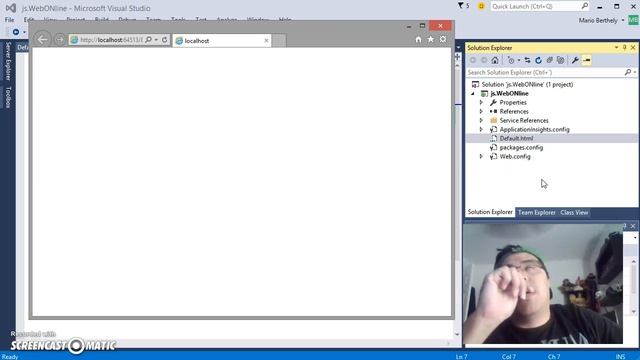Image resolution: width=640 pixels, height=360 pixels.
Task: Open Properties wrench icon in Solution Explorer toolbar
Action: pyautogui.click(x=575, y=60)
